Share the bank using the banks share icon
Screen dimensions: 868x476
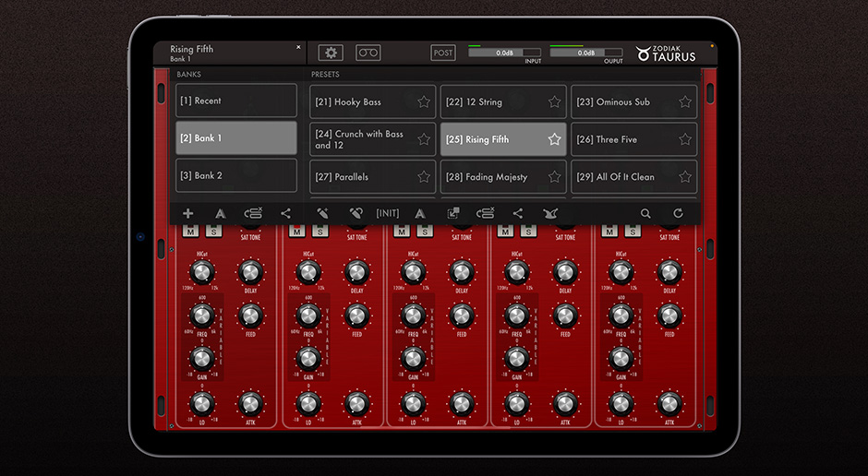[285, 213]
